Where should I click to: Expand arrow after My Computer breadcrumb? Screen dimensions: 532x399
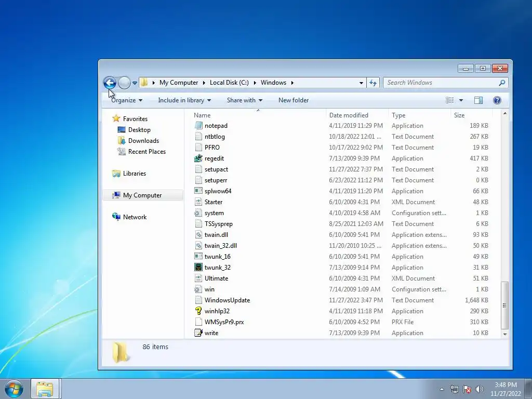tap(204, 83)
